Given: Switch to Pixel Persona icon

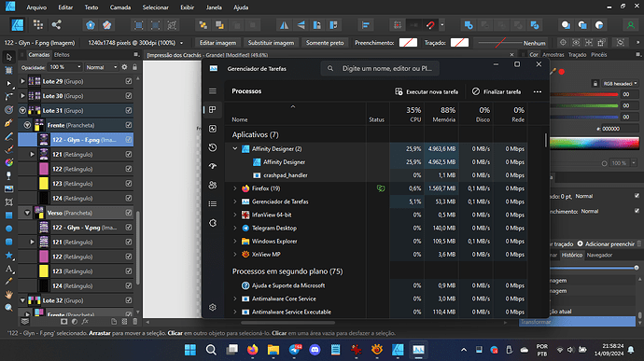Looking at the screenshot, I should pyautogui.click(x=38, y=25).
